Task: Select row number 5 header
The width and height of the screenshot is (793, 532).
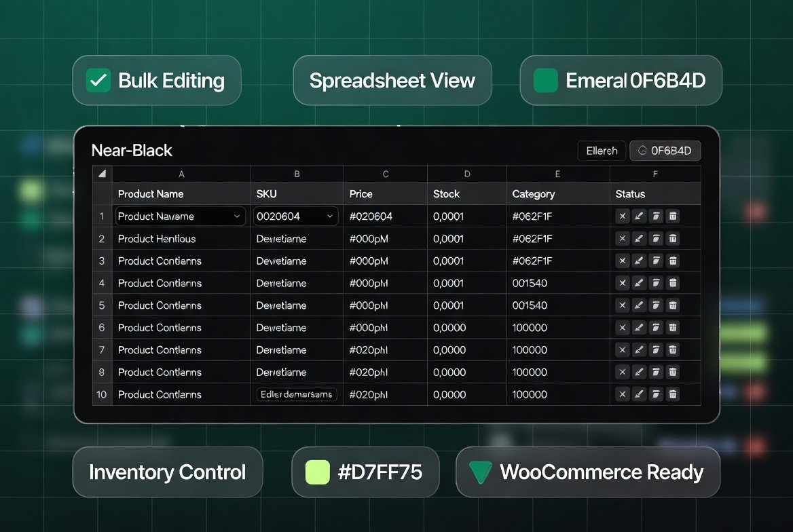Action: tap(102, 305)
